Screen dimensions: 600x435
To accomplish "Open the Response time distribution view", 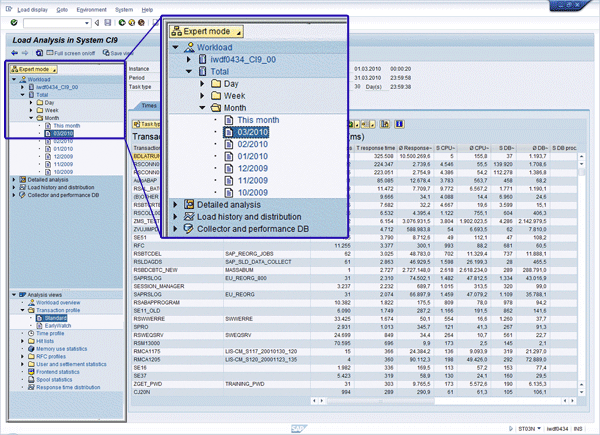I will click(x=68, y=387).
